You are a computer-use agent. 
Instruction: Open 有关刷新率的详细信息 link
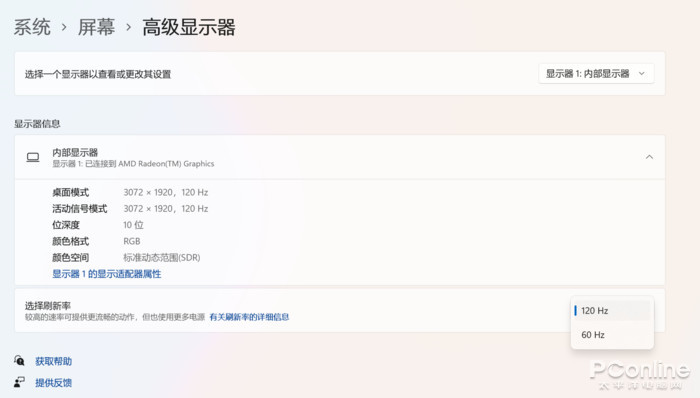pyautogui.click(x=249, y=317)
